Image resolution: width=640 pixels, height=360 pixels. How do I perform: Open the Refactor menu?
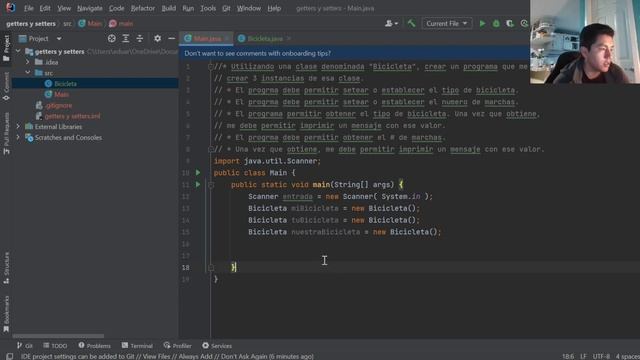coord(142,8)
